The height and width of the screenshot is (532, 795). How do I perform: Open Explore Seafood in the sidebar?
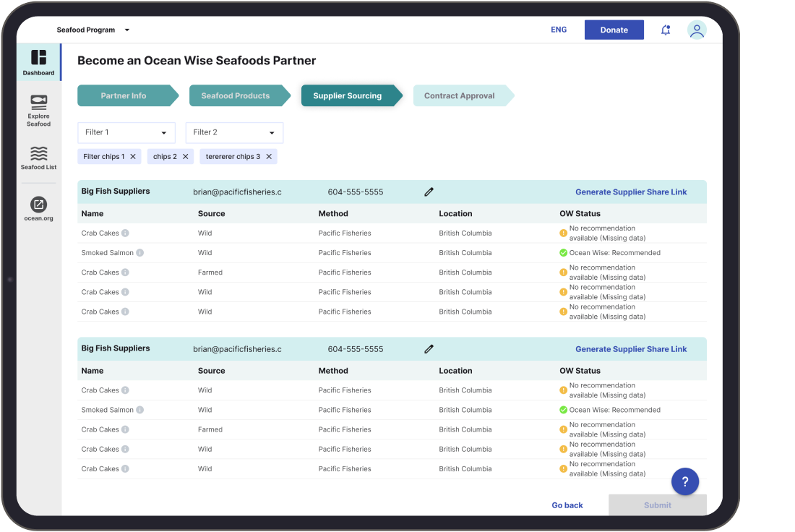coord(38,102)
